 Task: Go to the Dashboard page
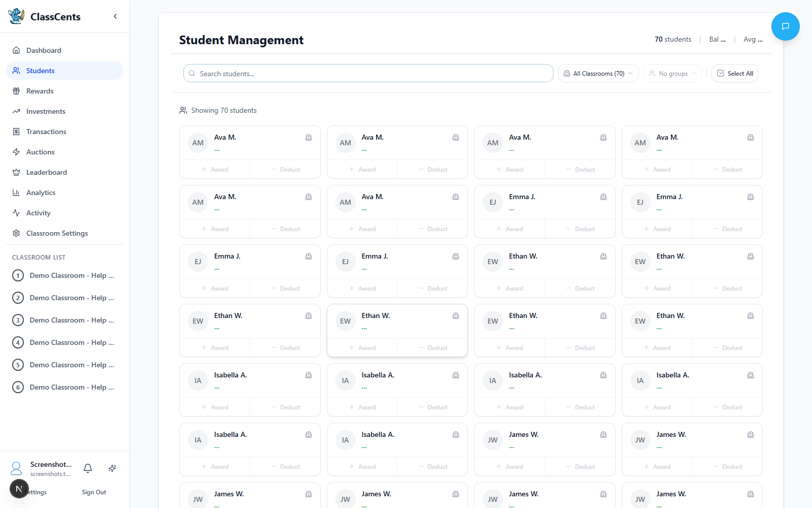click(64, 50)
